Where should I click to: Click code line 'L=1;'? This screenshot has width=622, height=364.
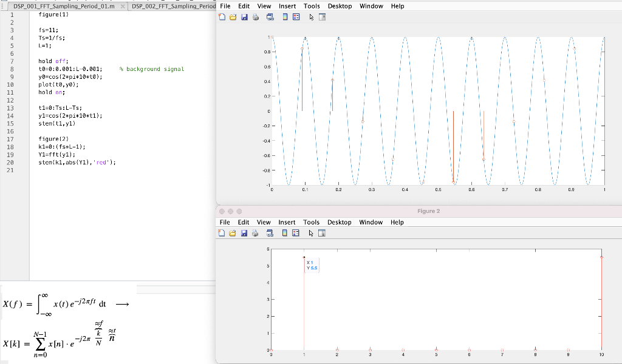tap(45, 45)
